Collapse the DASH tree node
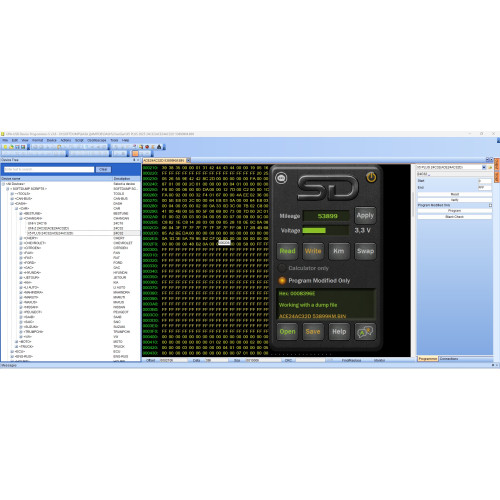 (x=12, y=203)
